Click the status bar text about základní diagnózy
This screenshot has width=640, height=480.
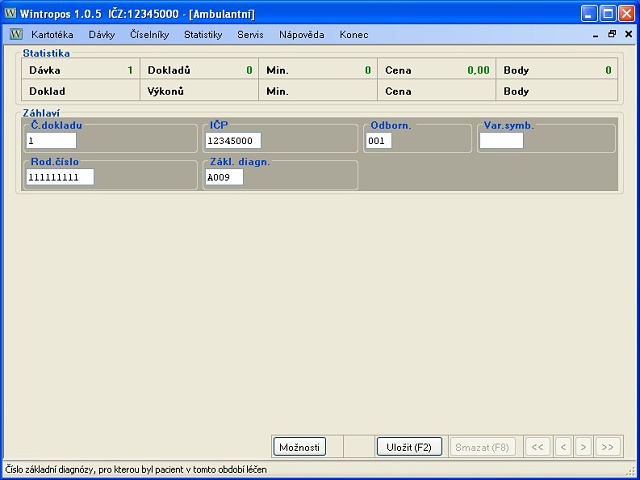(136, 470)
